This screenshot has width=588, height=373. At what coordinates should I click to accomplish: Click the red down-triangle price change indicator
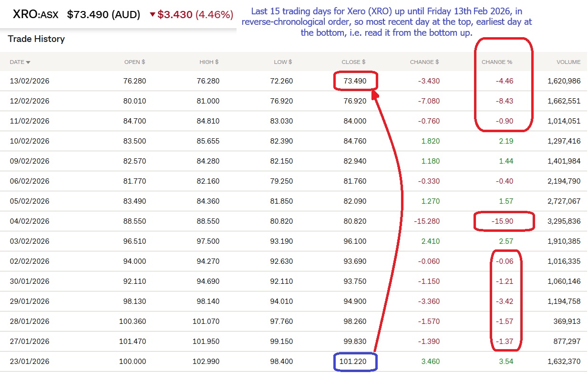152,15
